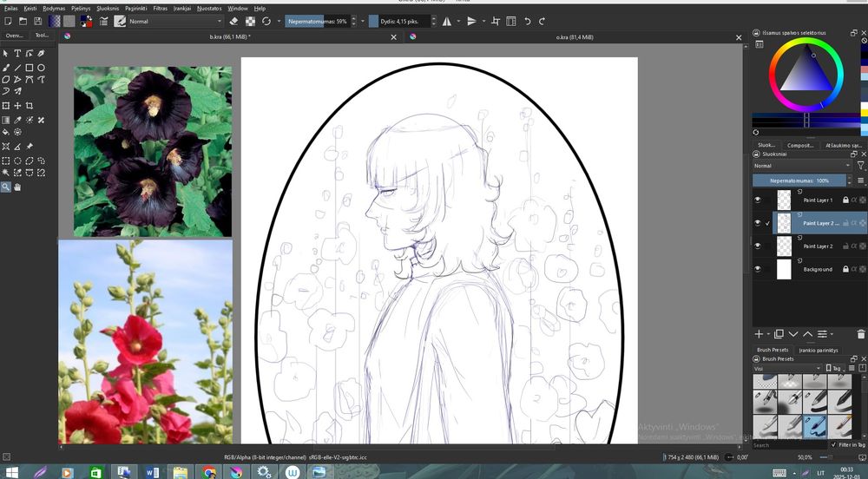Select the highlighted blue ink pen brush preset
Screen dimensions: 868x479
tap(814, 427)
